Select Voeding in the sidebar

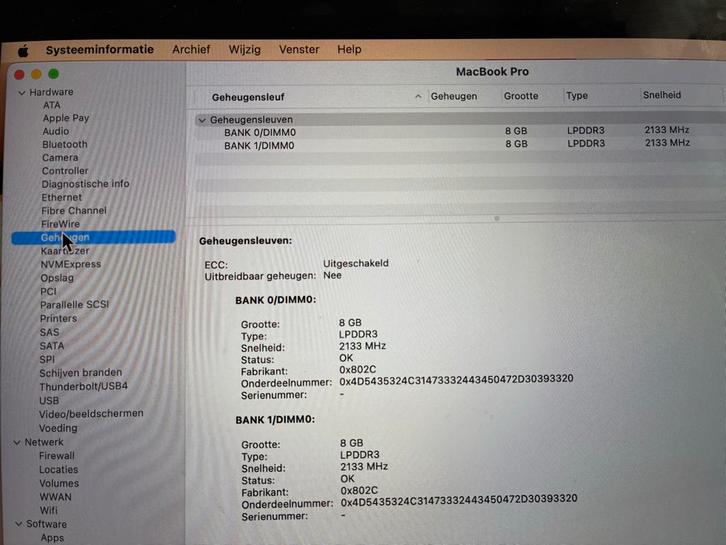(58, 428)
